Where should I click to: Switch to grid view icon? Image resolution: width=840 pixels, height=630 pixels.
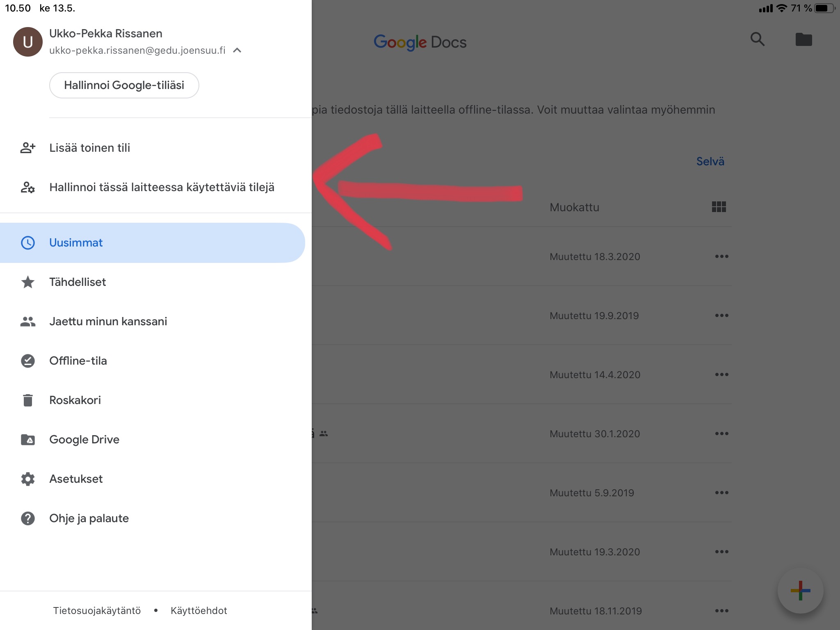click(x=719, y=207)
